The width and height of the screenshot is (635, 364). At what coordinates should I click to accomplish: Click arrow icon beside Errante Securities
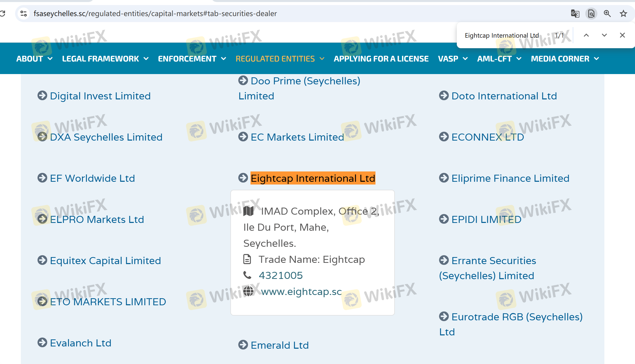[444, 260]
